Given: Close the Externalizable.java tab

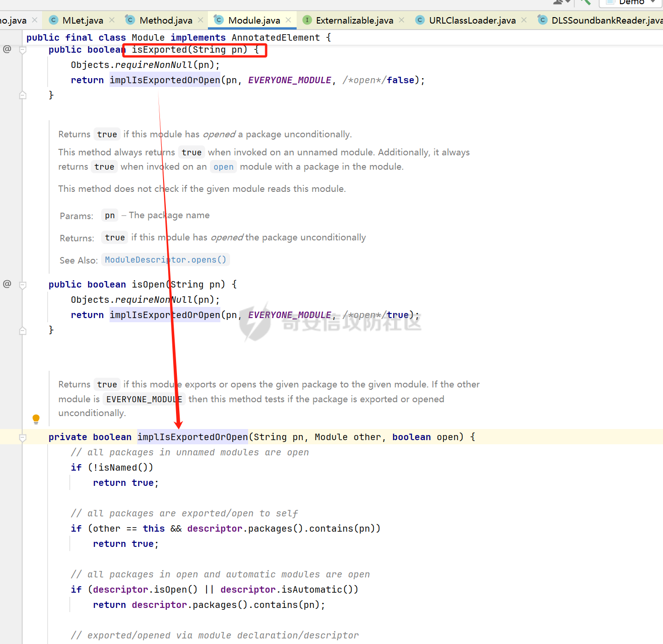Looking at the screenshot, I should [x=401, y=20].
